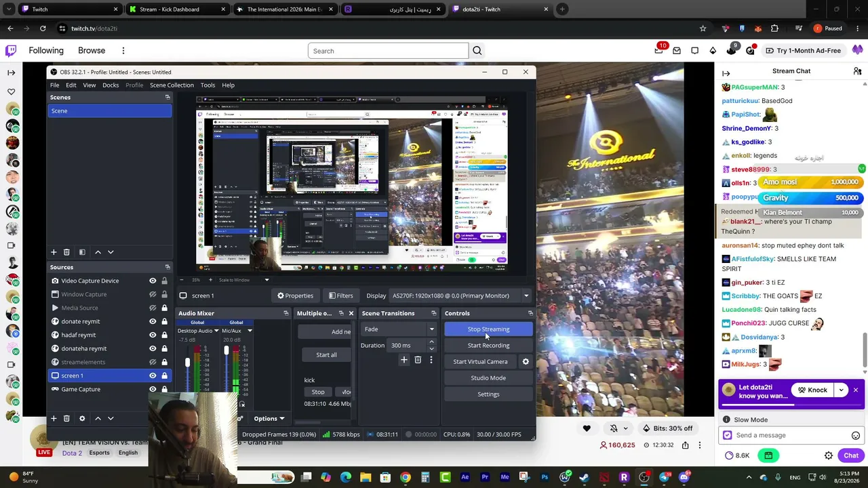Open emote picker in chat input
The height and width of the screenshot is (488, 868).
pos(856,436)
